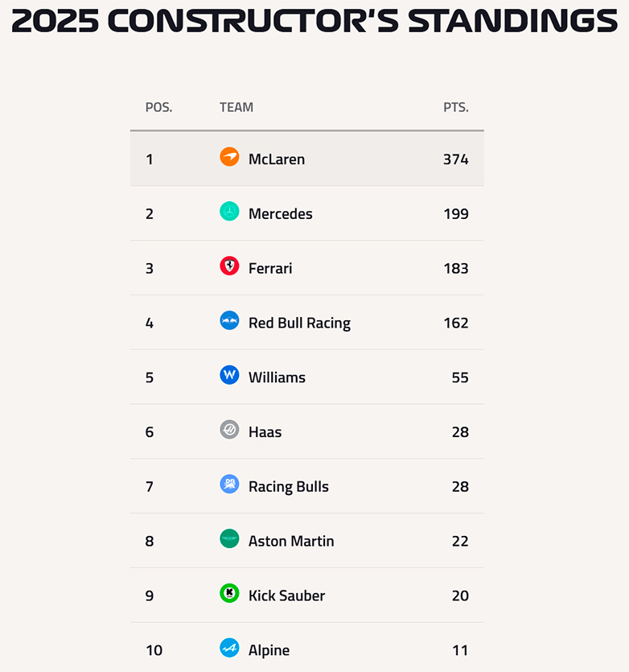The height and width of the screenshot is (672, 629).
Task: Click McLaren's 374 points value
Action: [455, 159]
